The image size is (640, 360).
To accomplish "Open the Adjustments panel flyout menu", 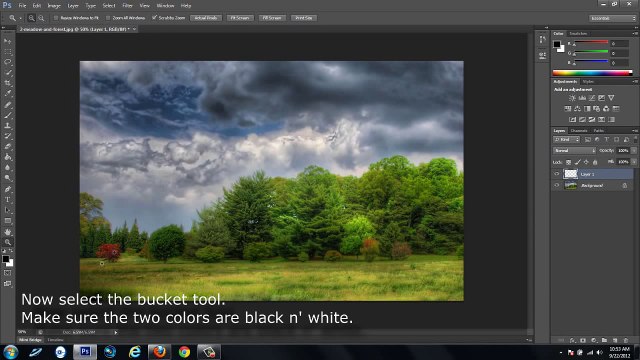I will [635, 82].
